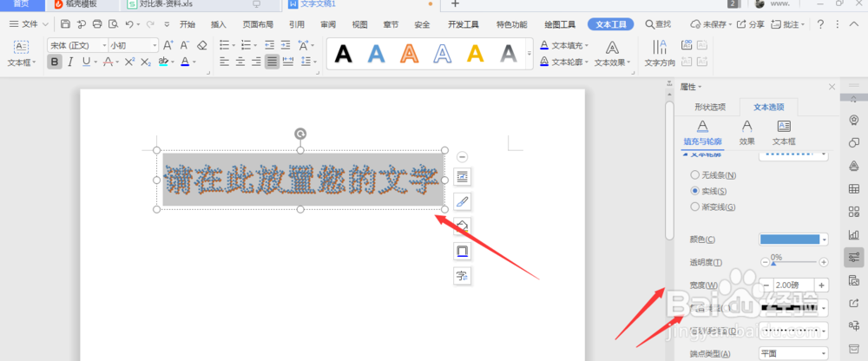
Task: Select the black WordArt style preset
Action: tap(344, 54)
